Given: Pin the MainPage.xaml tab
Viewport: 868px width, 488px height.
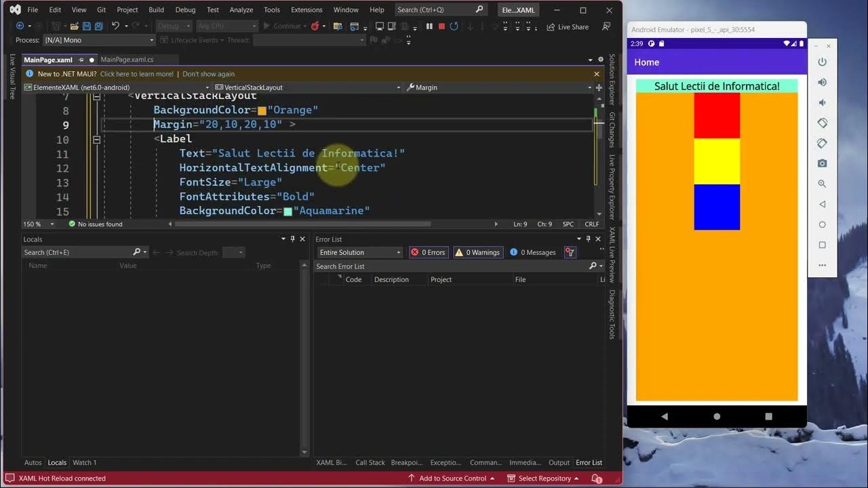Looking at the screenshot, I should [81, 60].
